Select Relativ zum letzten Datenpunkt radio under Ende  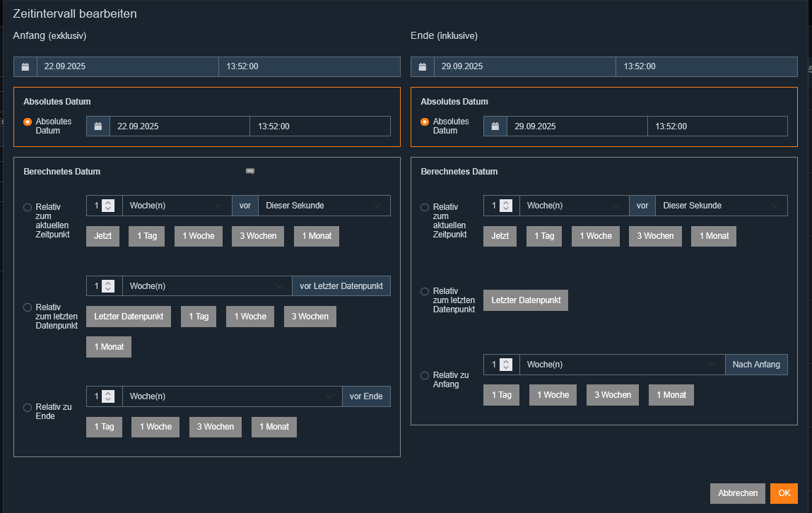(425, 291)
